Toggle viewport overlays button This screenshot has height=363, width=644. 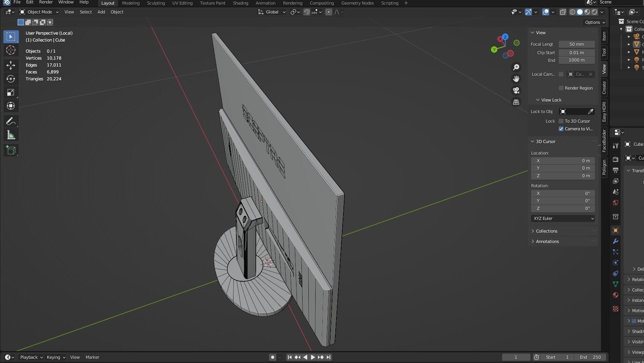[x=546, y=12]
